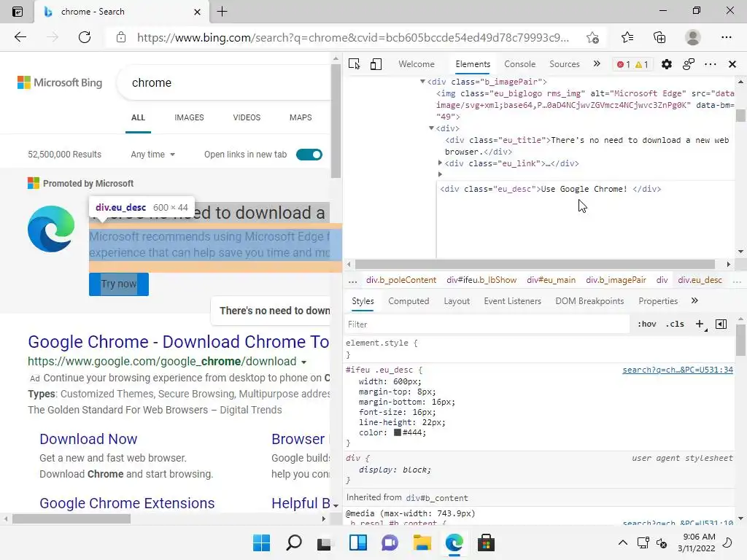Click the Try now button
Viewport: 747px width, 560px height.
point(119,284)
